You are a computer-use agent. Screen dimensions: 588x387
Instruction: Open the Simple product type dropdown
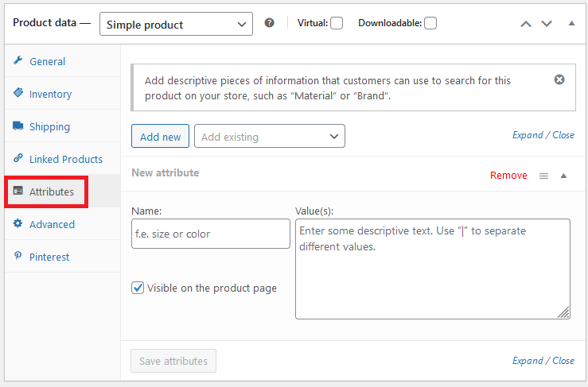point(176,25)
